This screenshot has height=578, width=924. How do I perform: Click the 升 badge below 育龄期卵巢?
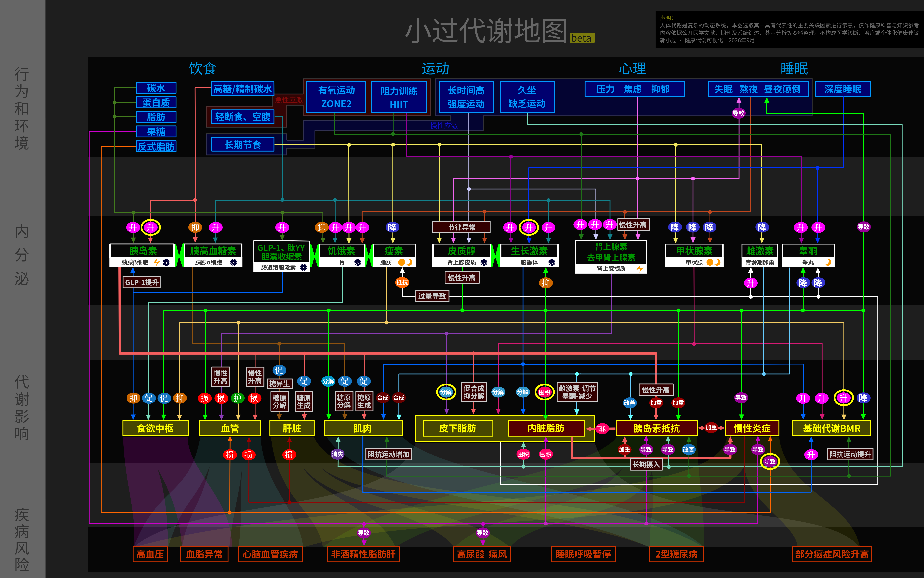pyautogui.click(x=751, y=283)
